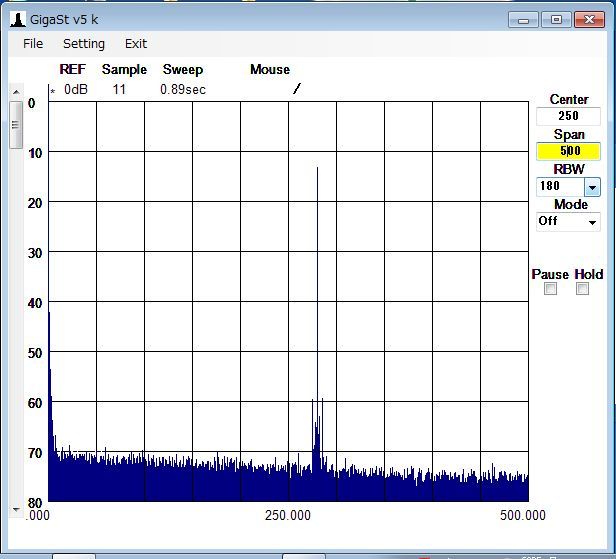Click the Span label

[569, 134]
